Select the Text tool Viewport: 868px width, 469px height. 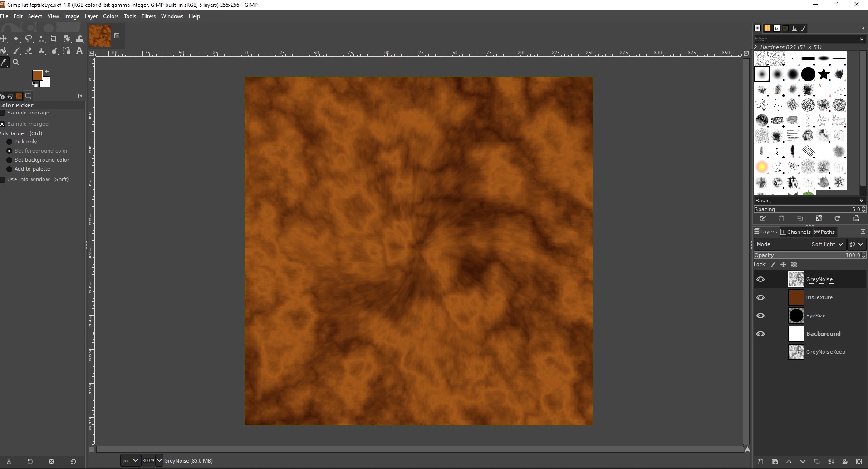click(79, 51)
